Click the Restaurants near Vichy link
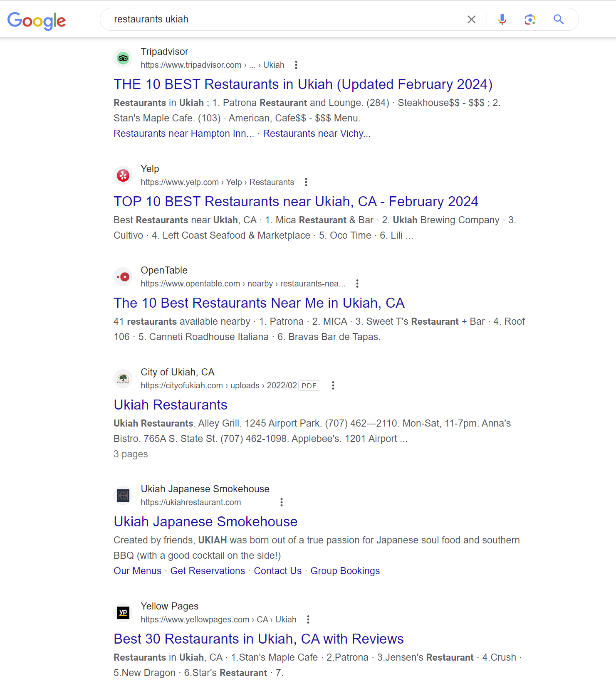 [317, 133]
